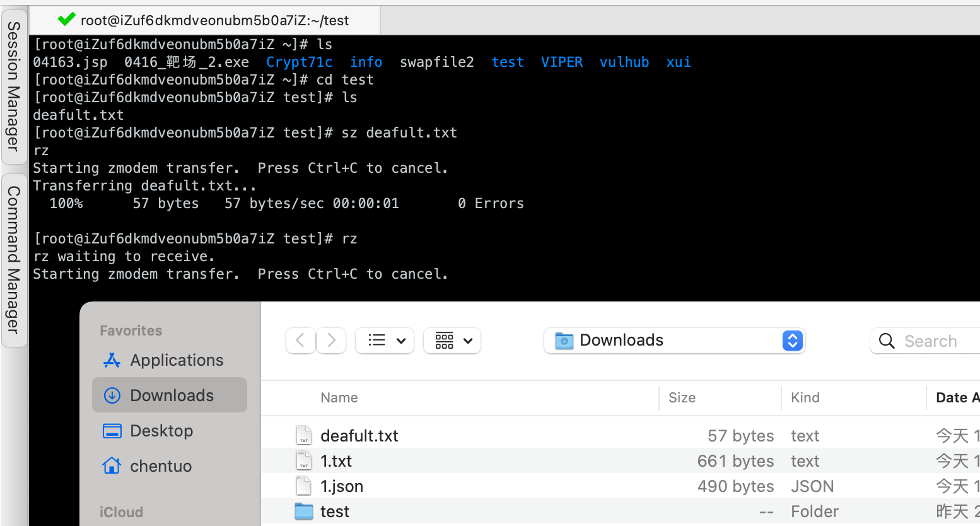980x526 pixels.
Task: Click in the Search field
Action: (x=933, y=341)
